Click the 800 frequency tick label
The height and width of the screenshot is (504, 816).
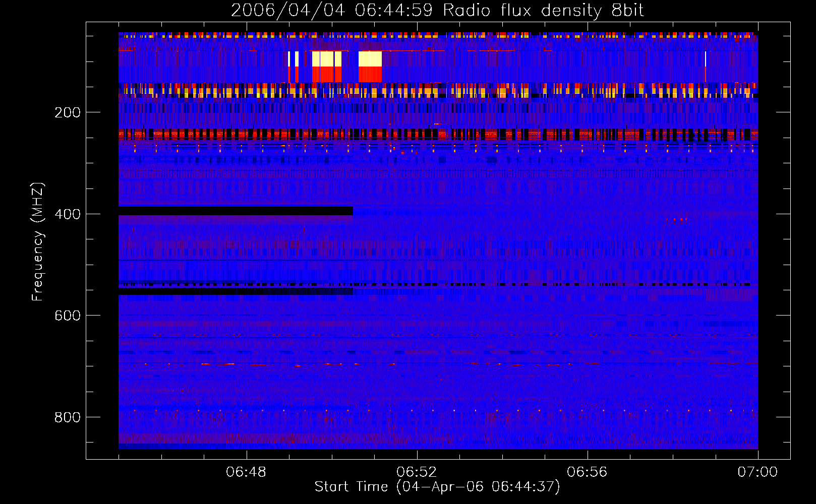click(68, 417)
